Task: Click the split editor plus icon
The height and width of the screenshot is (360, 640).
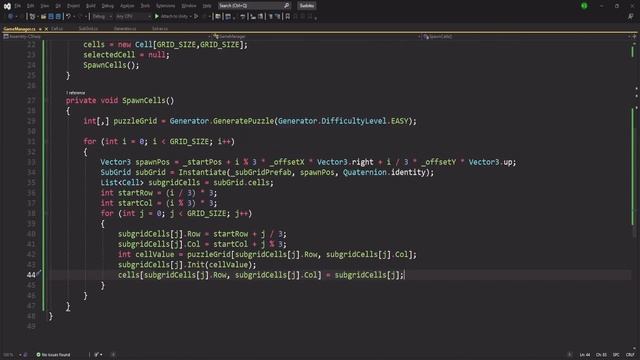Action: tap(634, 36)
